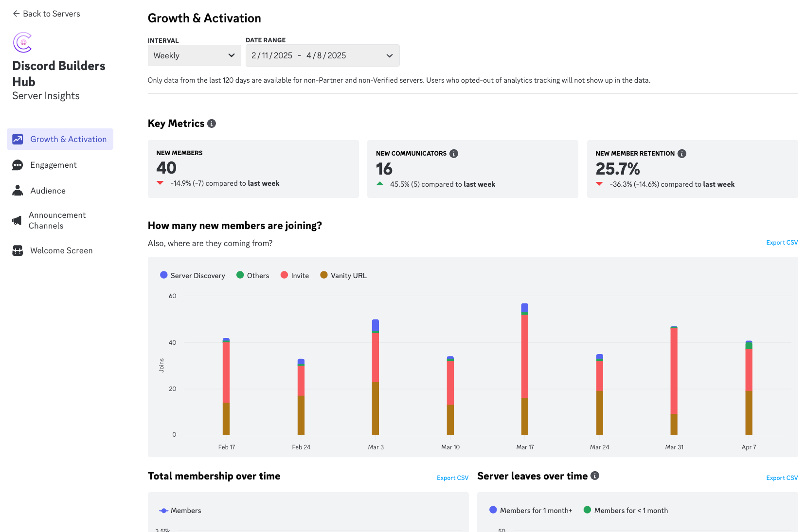The image size is (806, 532).
Task: Click the Announcement Channels megaphone icon
Action: pos(18,220)
